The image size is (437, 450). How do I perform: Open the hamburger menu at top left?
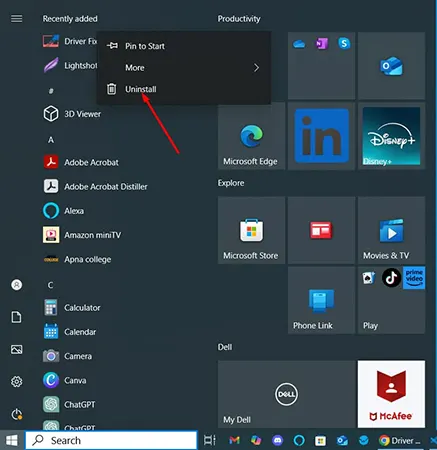point(17,19)
